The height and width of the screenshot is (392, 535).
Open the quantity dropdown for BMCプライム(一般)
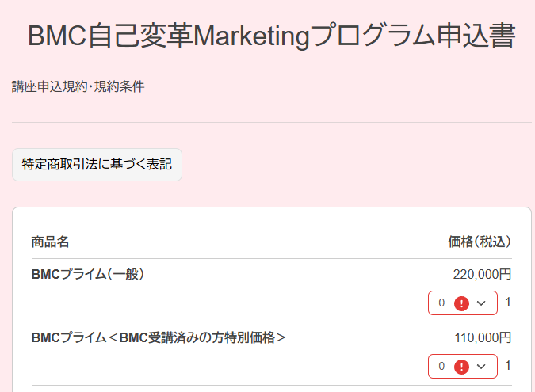(463, 303)
